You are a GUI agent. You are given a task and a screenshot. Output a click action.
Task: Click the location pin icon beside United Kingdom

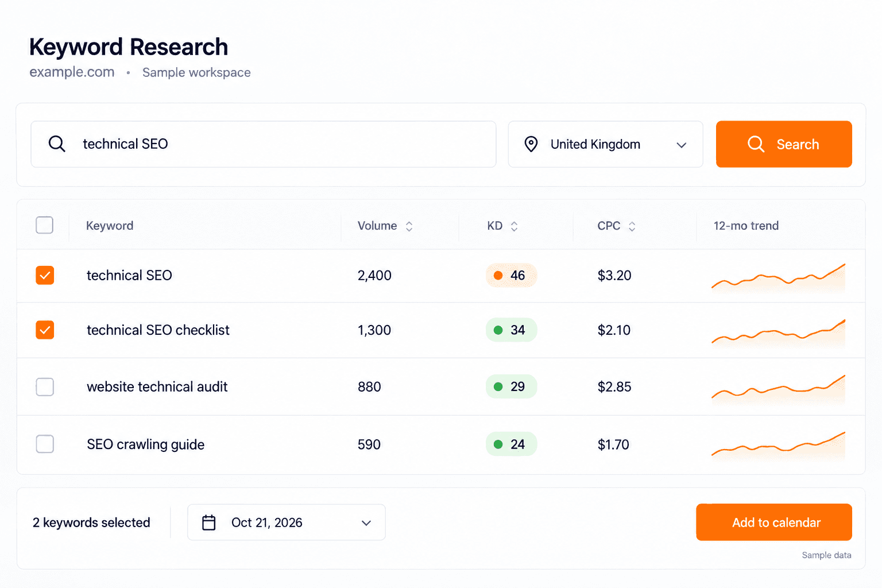click(531, 144)
